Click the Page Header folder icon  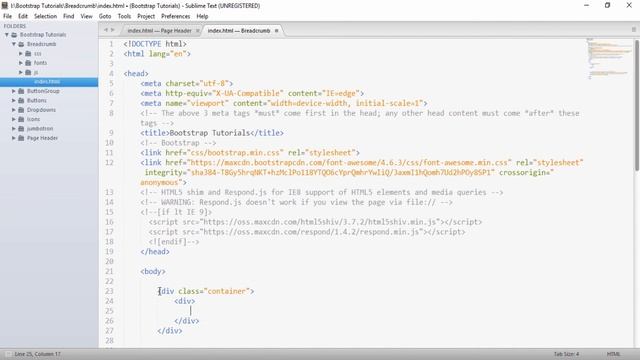click(x=21, y=138)
